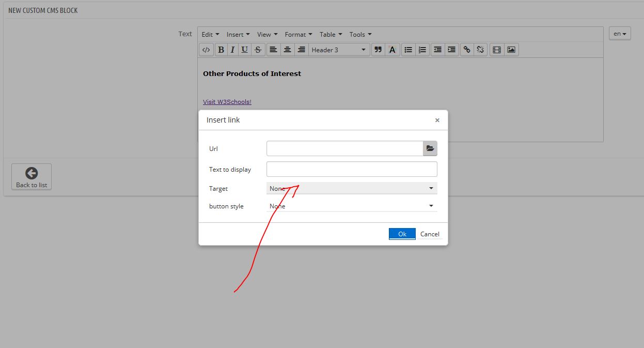Align text right

(302, 50)
